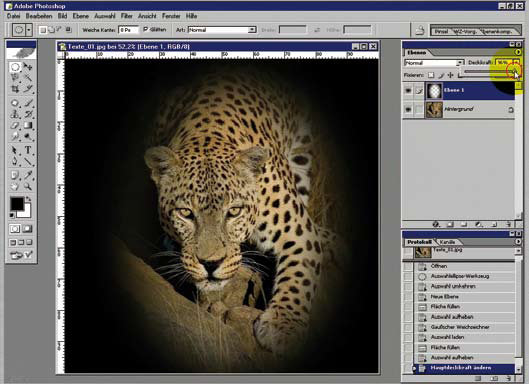Open the Protokoll panel flyout menu
Image resolution: width=529 pixels, height=384 pixels.
(518, 242)
